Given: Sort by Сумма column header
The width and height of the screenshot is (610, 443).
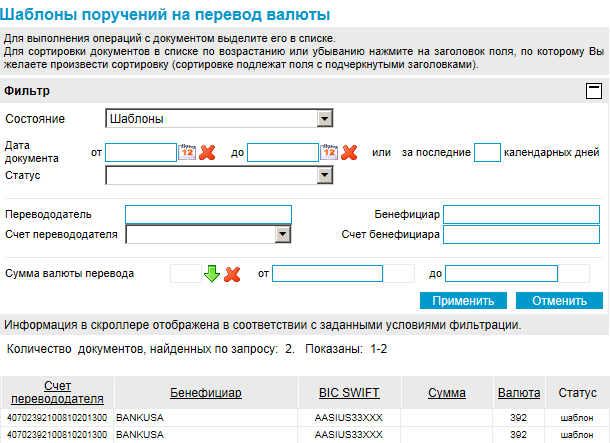Looking at the screenshot, I should tap(447, 393).
